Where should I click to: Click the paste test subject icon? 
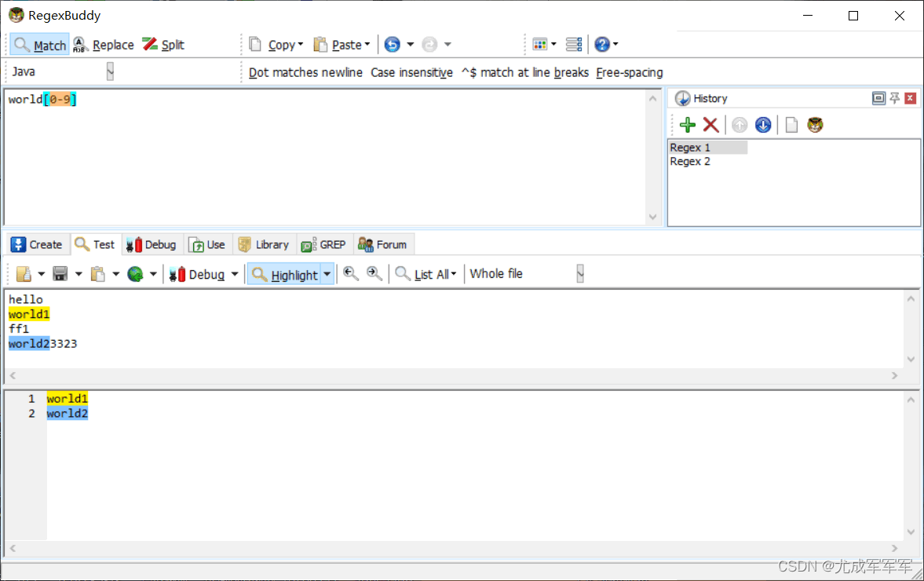[98, 274]
